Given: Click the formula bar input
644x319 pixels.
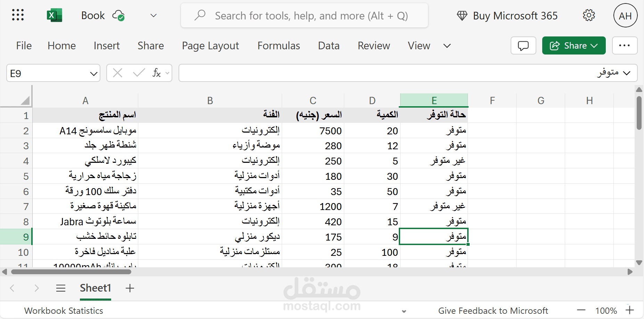Looking at the screenshot, I should (x=408, y=73).
